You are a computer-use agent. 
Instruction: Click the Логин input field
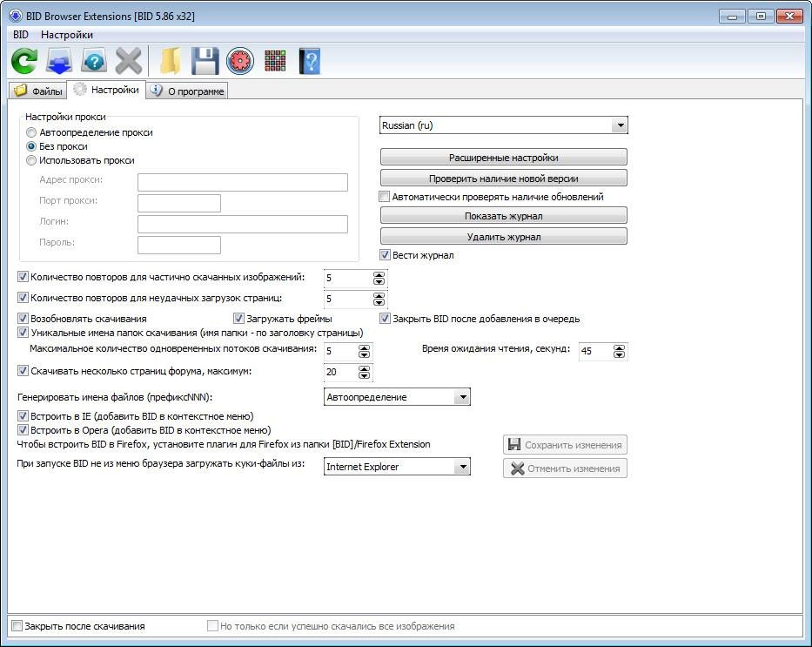tap(242, 224)
